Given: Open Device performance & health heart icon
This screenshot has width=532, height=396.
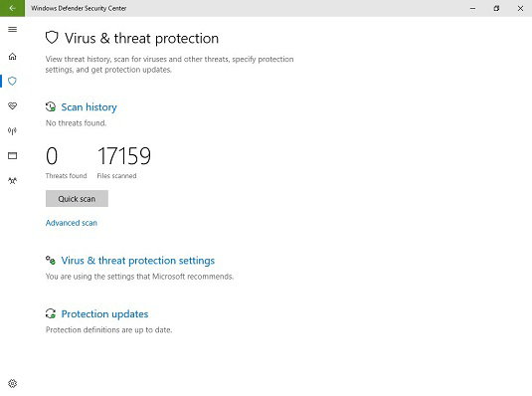Looking at the screenshot, I should pos(13,105).
